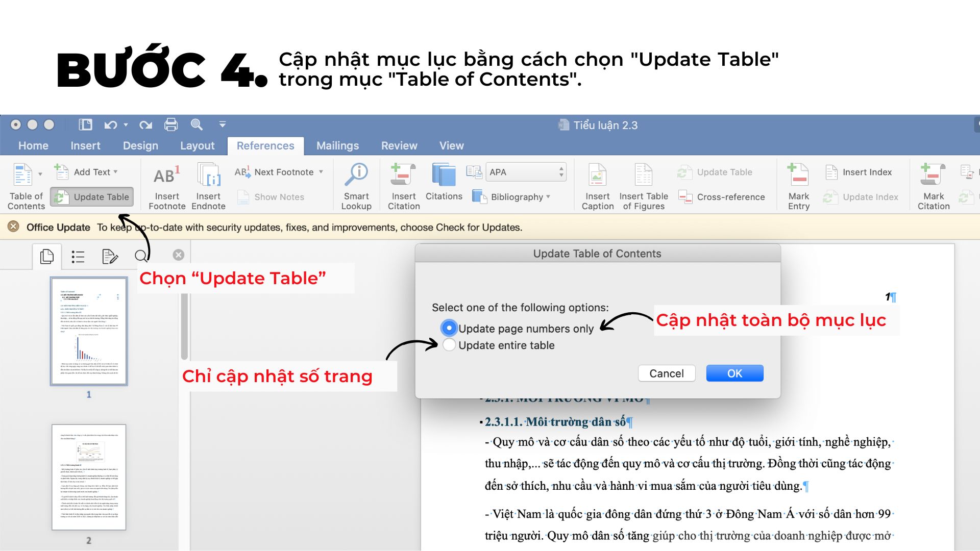Select Update entire table radio button
980x551 pixels.
point(449,345)
